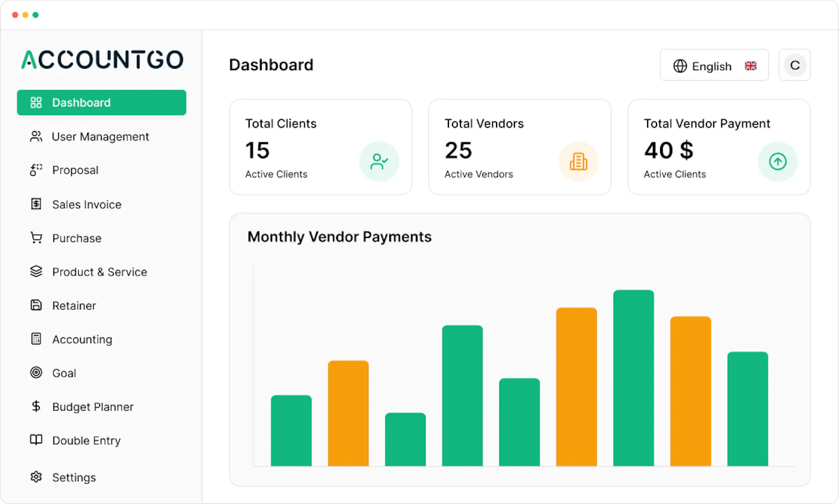Open Budget Planner label
This screenshot has width=839, height=504.
pyautogui.click(x=93, y=407)
